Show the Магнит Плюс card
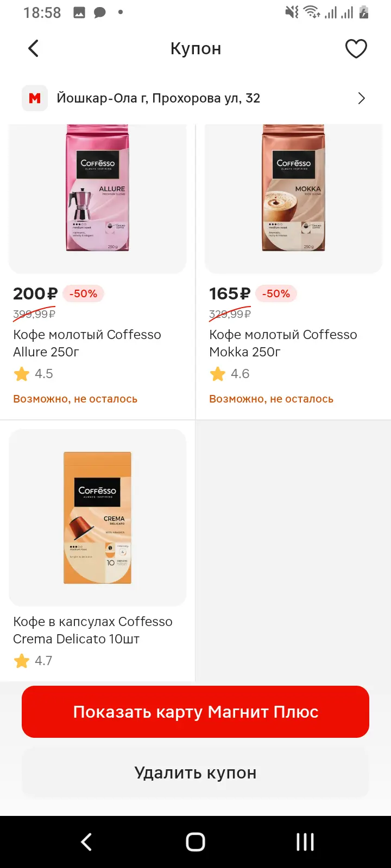This screenshot has height=868, width=391. click(195, 712)
